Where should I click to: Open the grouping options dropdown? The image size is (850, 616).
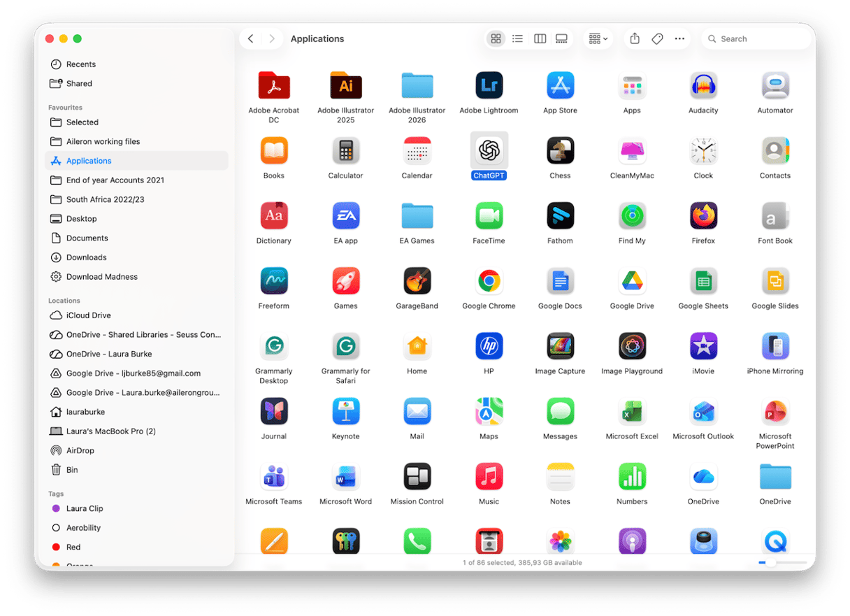pyautogui.click(x=598, y=38)
